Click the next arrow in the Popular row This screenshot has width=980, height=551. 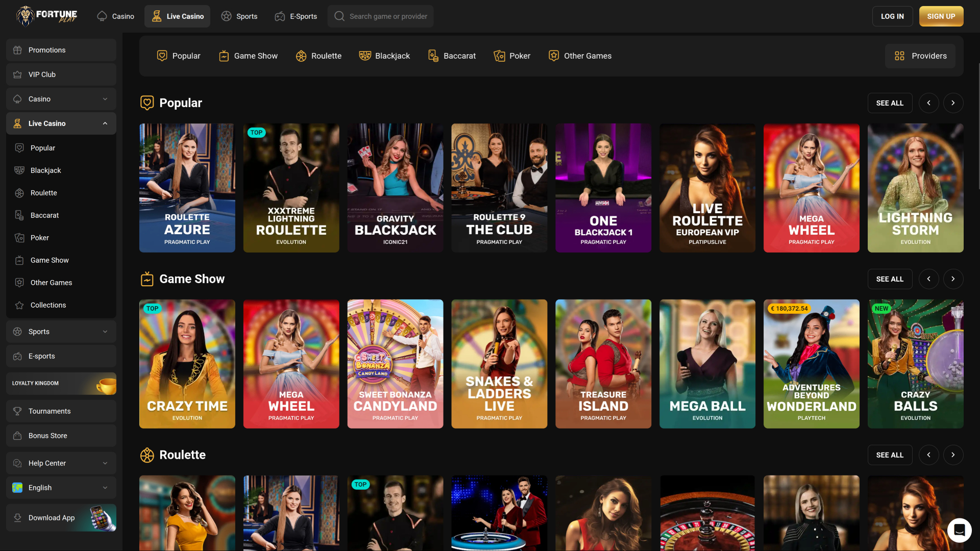click(x=953, y=103)
